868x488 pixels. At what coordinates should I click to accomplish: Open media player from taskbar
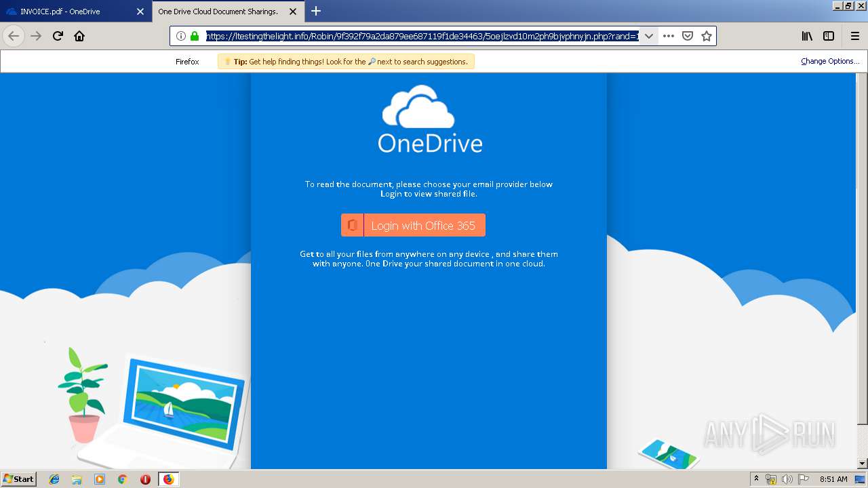[x=100, y=479]
